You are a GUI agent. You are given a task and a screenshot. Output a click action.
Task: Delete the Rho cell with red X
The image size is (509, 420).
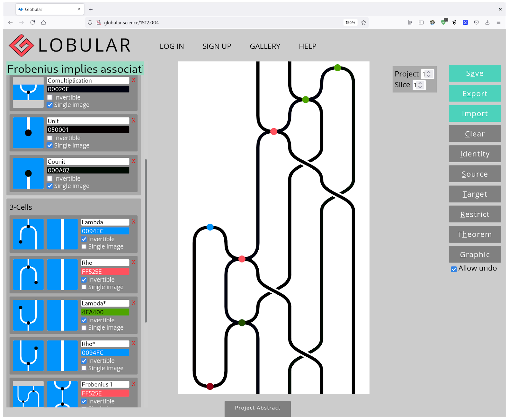(x=134, y=262)
